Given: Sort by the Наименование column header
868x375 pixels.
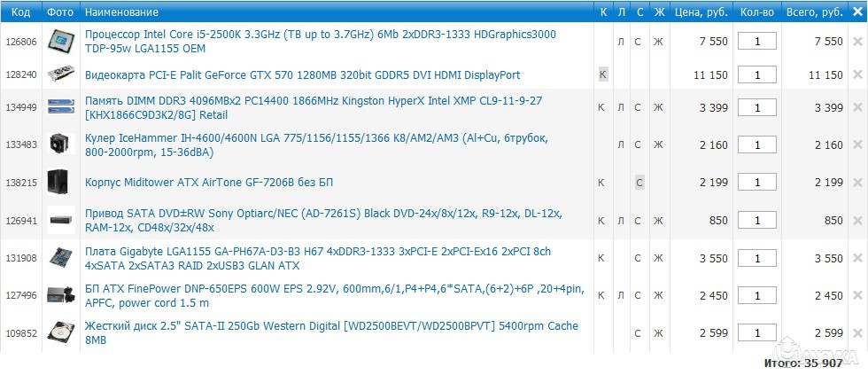Looking at the screenshot, I should coord(122,12).
